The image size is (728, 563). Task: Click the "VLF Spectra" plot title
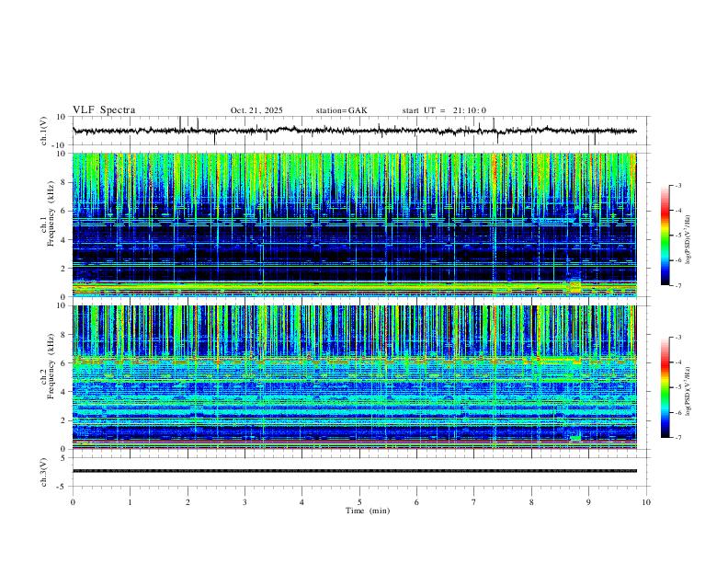104,110
